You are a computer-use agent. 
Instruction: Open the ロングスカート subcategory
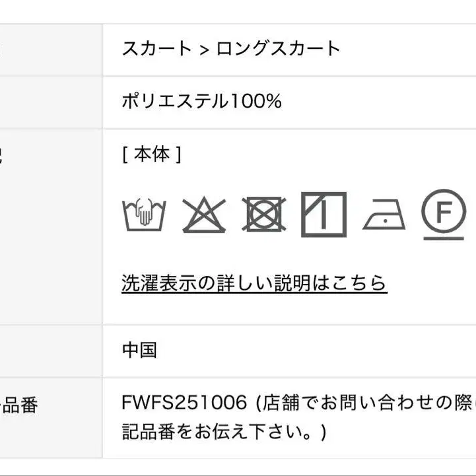(278, 49)
